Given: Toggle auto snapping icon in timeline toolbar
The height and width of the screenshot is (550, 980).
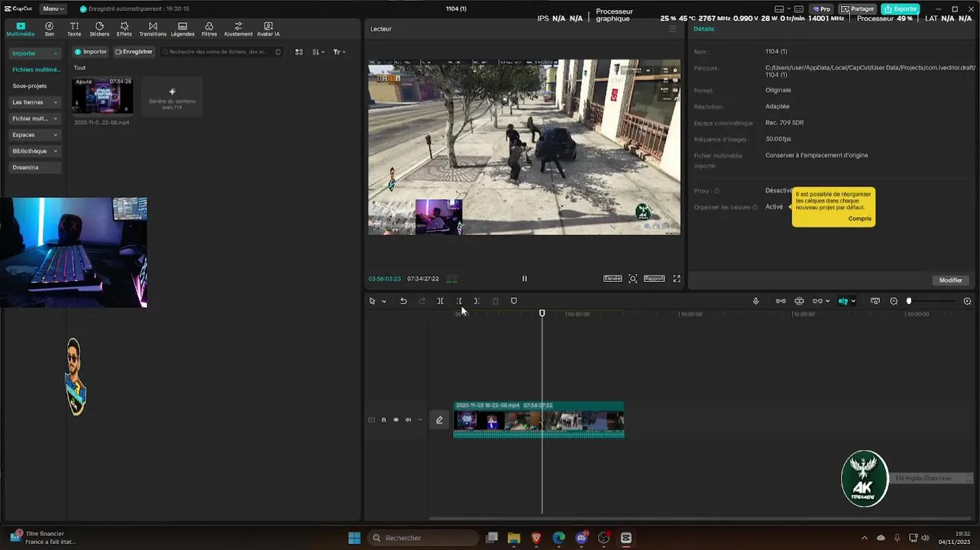Looking at the screenshot, I should click(799, 301).
